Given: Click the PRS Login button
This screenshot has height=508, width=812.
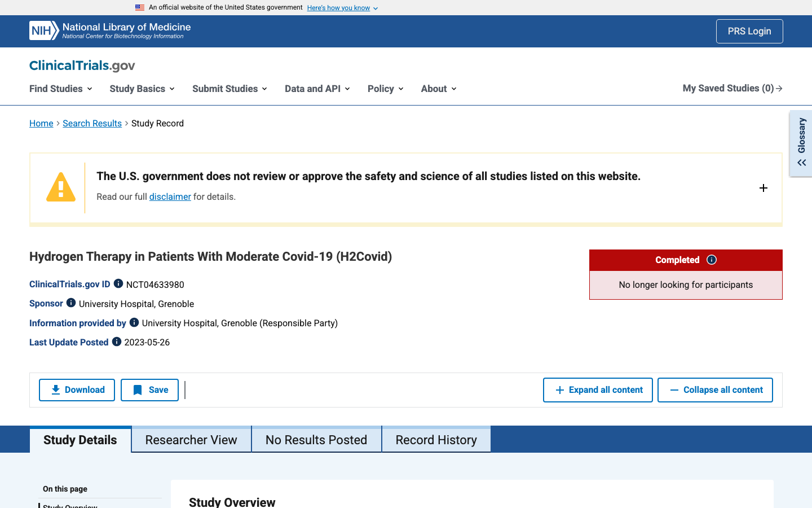Looking at the screenshot, I should tap(749, 32).
